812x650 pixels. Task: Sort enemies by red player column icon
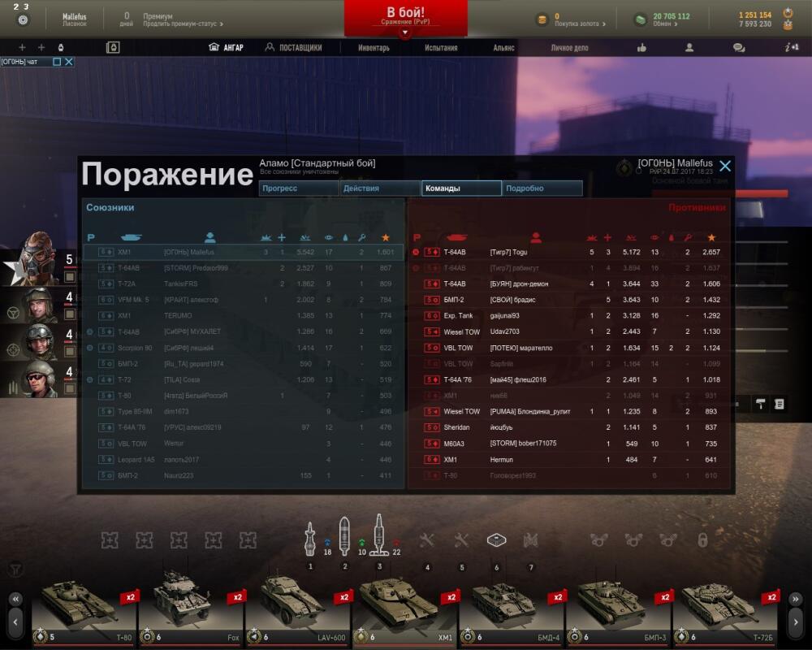click(x=536, y=237)
